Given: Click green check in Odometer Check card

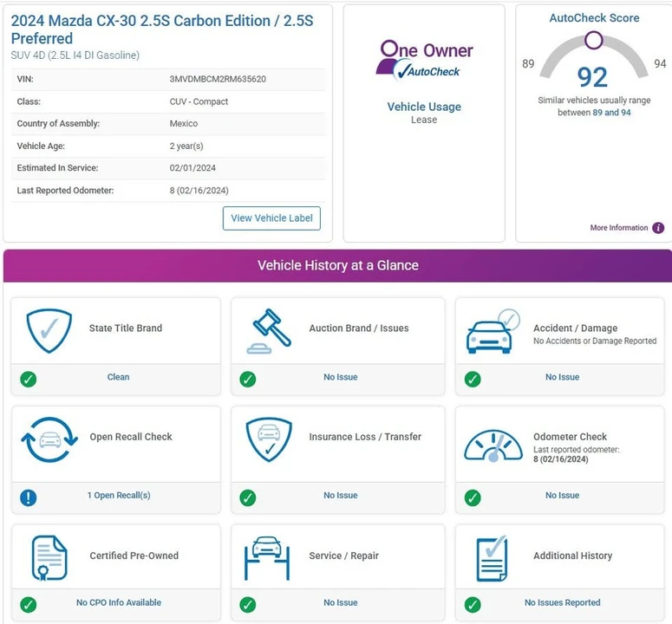Looking at the screenshot, I should (473, 497).
